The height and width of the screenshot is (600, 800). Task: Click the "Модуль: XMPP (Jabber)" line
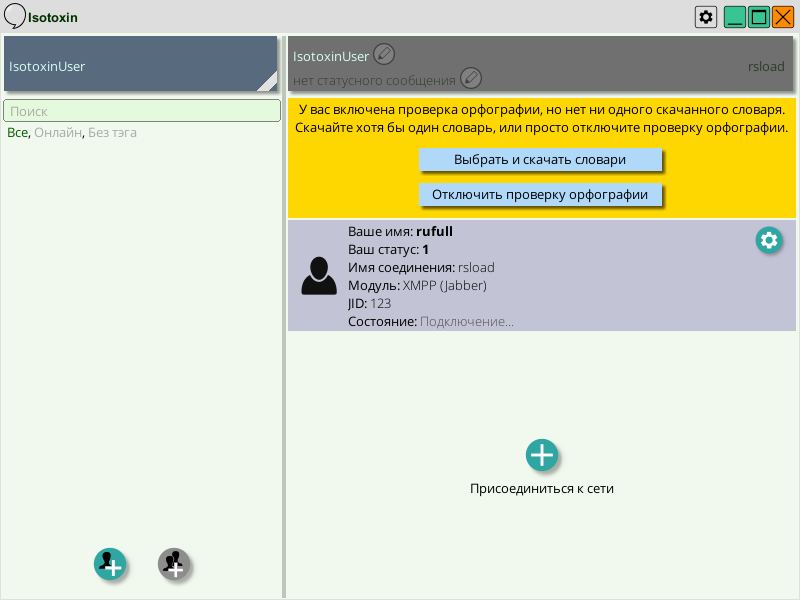[x=417, y=285]
